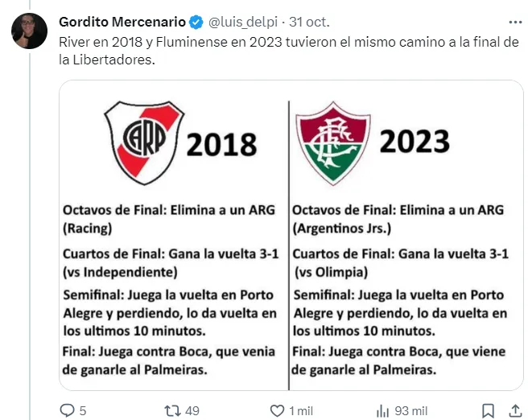This screenshot has width=528, height=420.
Task: Click the Fluminense crest in the image
Action: click(x=332, y=143)
